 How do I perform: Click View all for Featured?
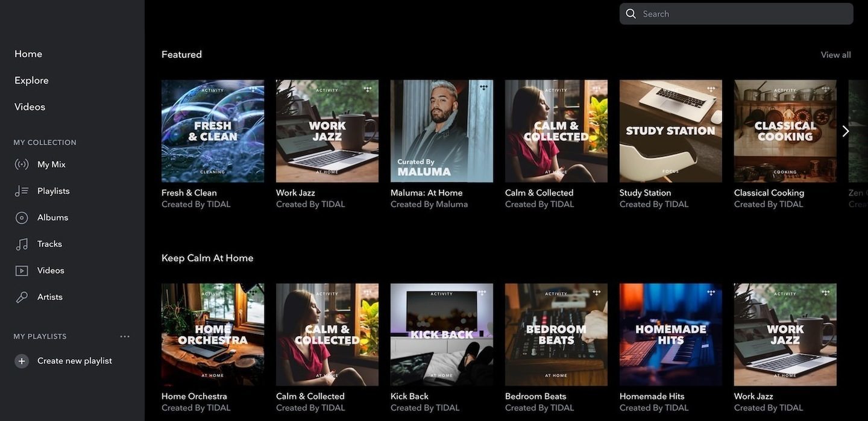(835, 55)
